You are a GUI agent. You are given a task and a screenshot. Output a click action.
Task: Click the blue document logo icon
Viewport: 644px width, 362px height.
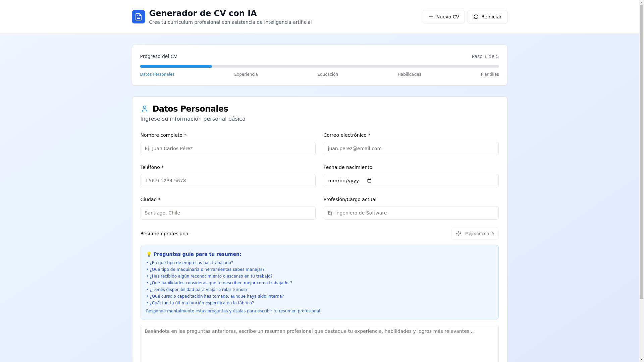click(138, 17)
